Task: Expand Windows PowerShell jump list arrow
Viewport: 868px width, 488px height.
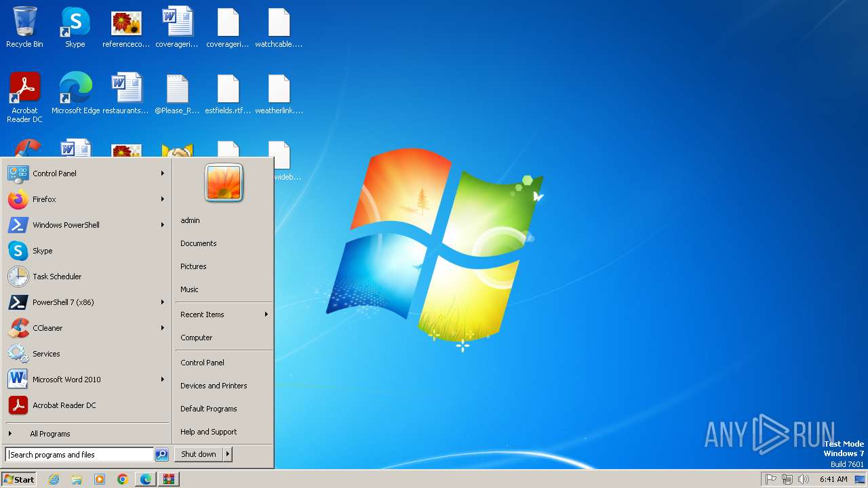Action: pyautogui.click(x=163, y=225)
